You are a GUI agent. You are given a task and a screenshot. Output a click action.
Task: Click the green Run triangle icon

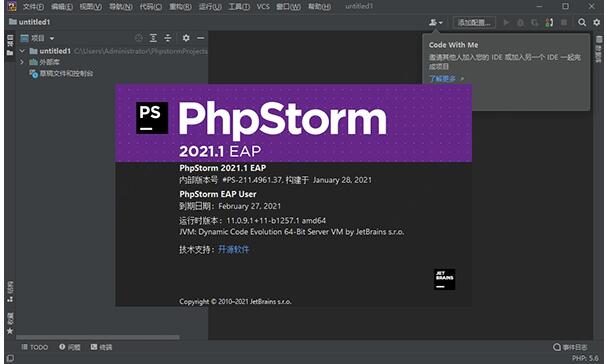coord(506,22)
